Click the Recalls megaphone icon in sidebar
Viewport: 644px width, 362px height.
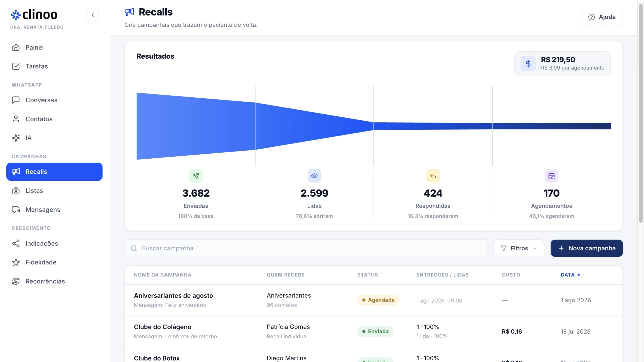(16, 172)
